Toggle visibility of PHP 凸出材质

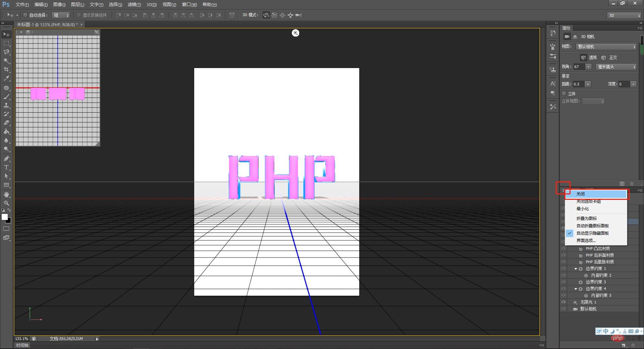click(563, 248)
